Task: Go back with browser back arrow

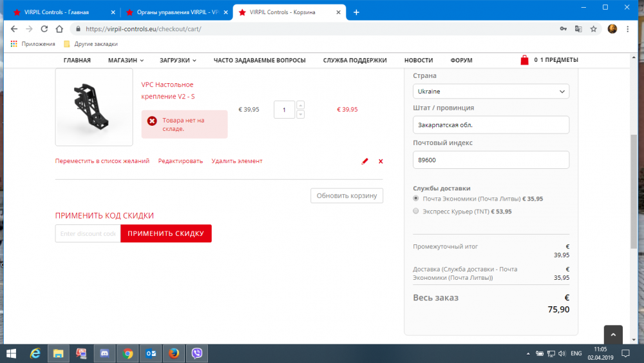Action: tap(14, 29)
